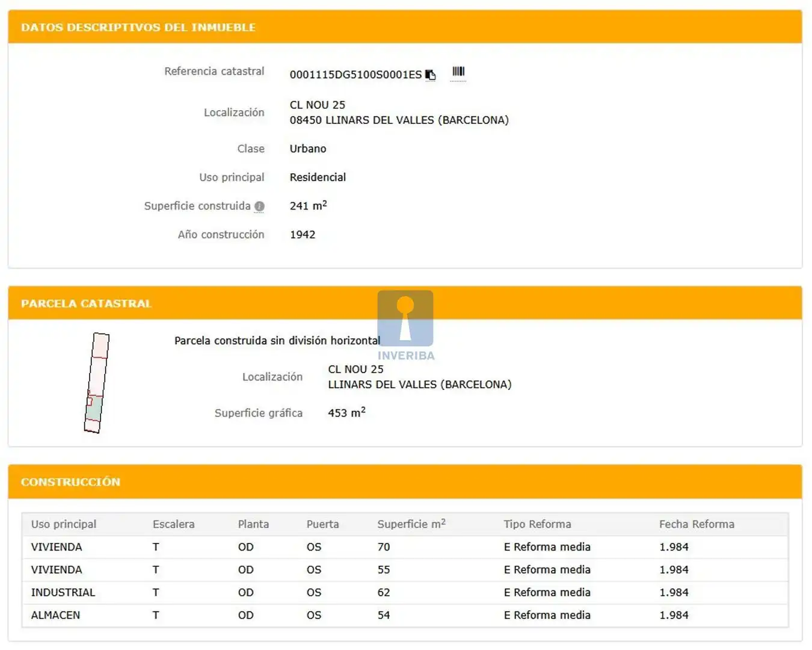
Task: Click the 'Superficie construida' label
Action: click(197, 206)
